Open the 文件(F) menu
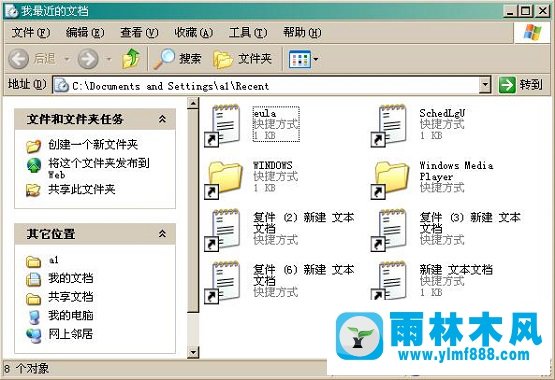The image size is (555, 380). 31,33
